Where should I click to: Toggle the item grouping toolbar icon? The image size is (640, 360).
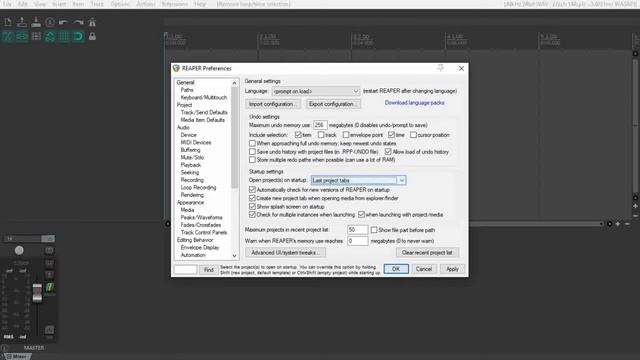22,36
